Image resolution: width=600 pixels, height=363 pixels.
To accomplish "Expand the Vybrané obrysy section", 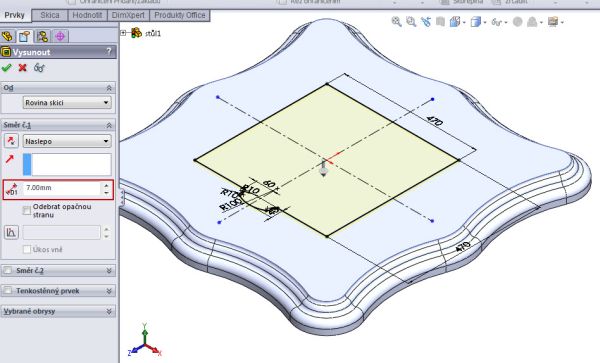I will point(109,311).
